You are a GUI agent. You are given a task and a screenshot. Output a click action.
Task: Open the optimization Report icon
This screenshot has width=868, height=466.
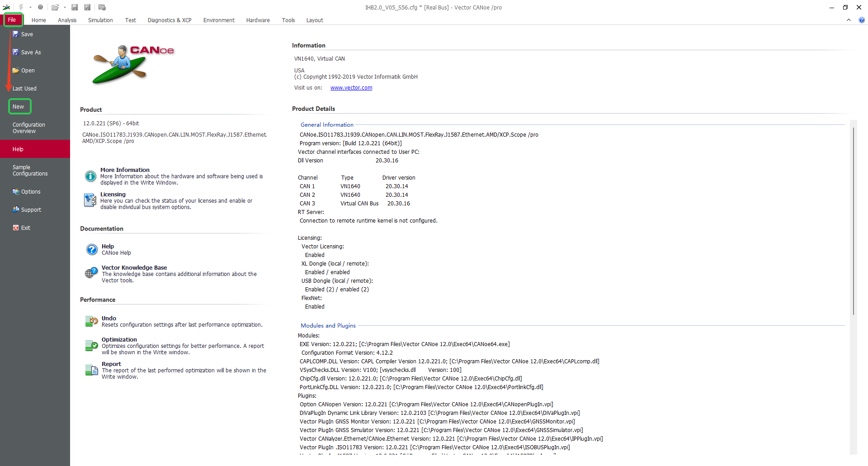(x=92, y=370)
